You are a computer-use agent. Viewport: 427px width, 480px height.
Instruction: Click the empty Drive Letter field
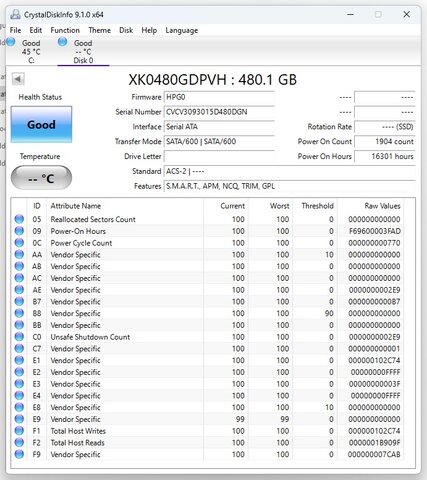tap(219, 156)
